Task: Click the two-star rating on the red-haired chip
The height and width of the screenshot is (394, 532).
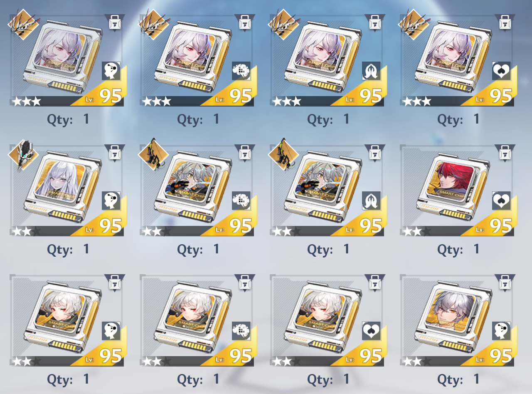Action: [x=416, y=231]
